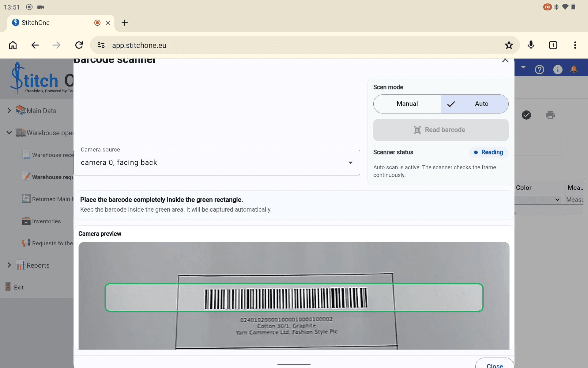
Task: Navigate back in browser
Action: click(x=35, y=45)
